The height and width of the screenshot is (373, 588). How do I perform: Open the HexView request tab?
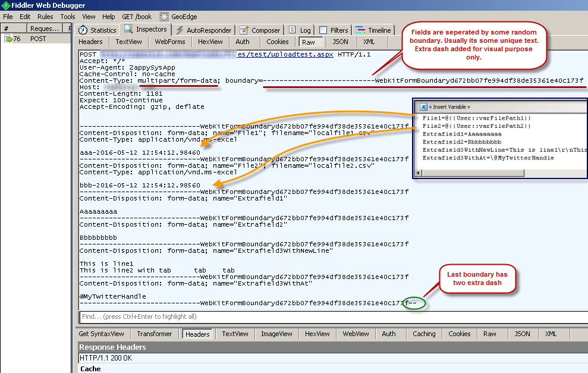210,42
